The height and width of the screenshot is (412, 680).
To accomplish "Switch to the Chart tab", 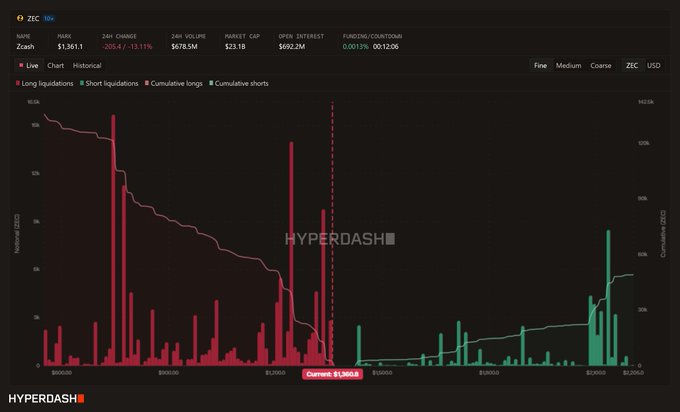I will [x=56, y=65].
